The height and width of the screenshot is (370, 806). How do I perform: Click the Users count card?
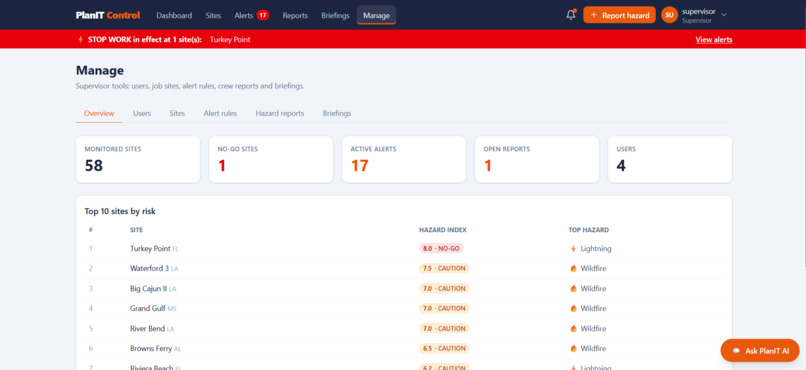click(x=670, y=159)
